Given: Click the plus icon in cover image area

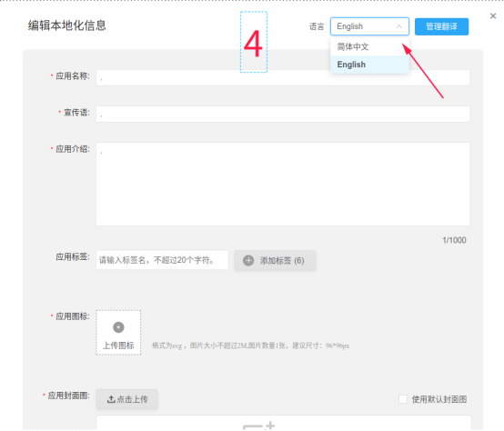Looking at the screenshot, I should pos(270,426).
